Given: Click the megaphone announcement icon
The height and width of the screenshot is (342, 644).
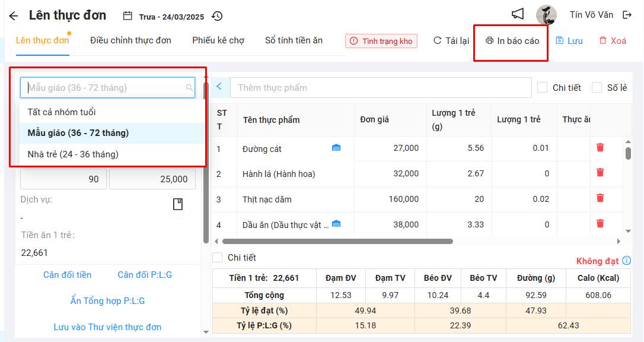Looking at the screenshot, I should point(518,14).
